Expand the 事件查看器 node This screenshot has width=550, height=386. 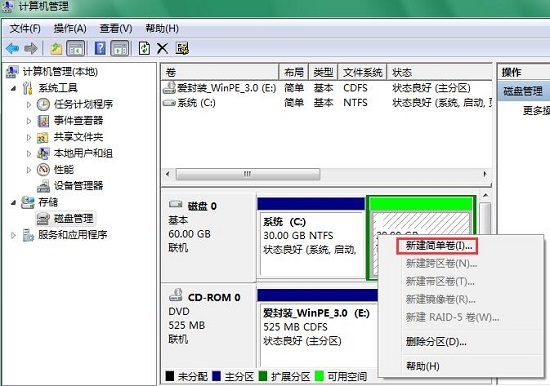tap(29, 121)
